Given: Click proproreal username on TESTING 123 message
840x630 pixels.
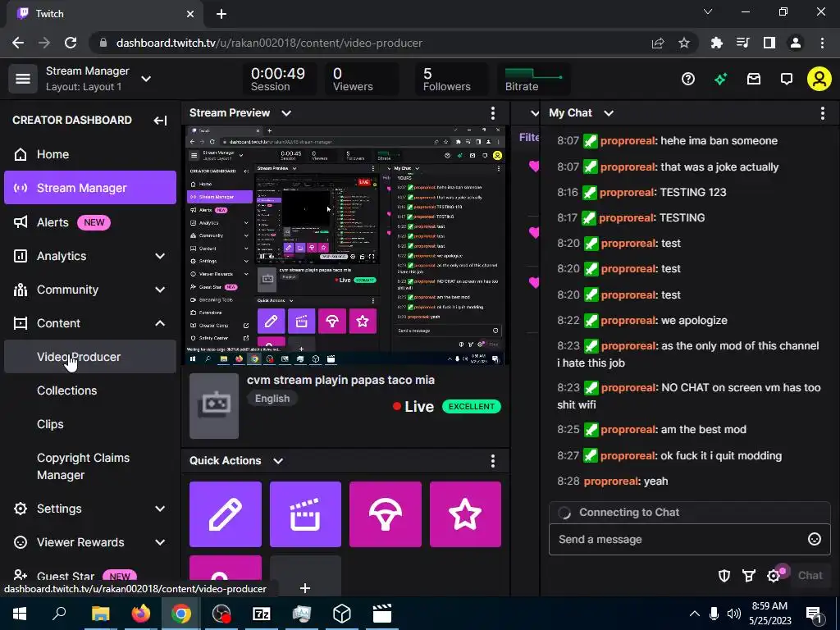Looking at the screenshot, I should pyautogui.click(x=628, y=192).
